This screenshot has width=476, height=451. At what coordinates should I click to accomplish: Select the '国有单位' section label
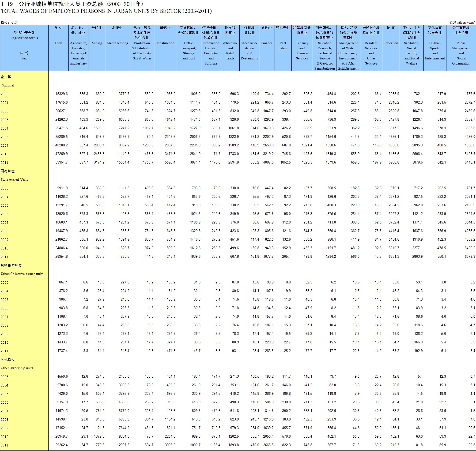point(7,171)
